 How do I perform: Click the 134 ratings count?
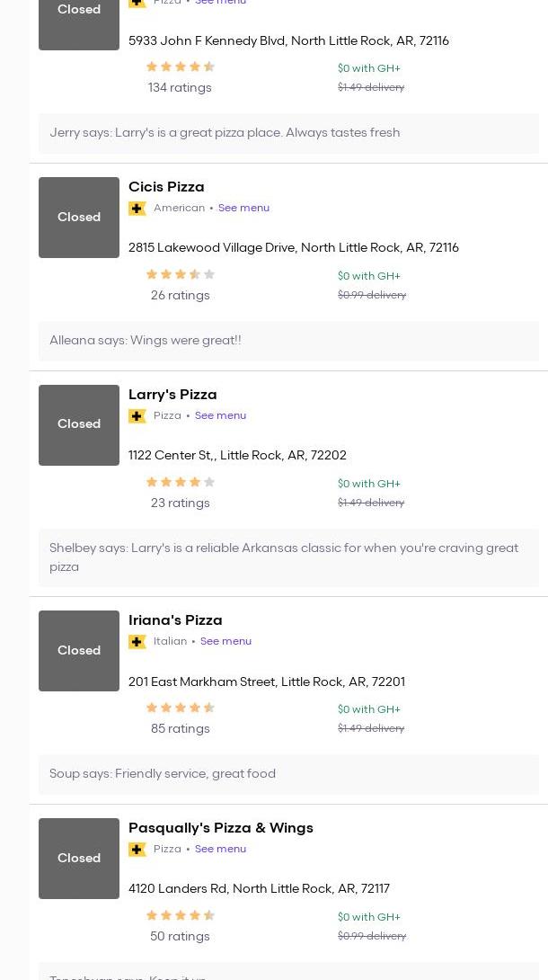click(x=180, y=88)
